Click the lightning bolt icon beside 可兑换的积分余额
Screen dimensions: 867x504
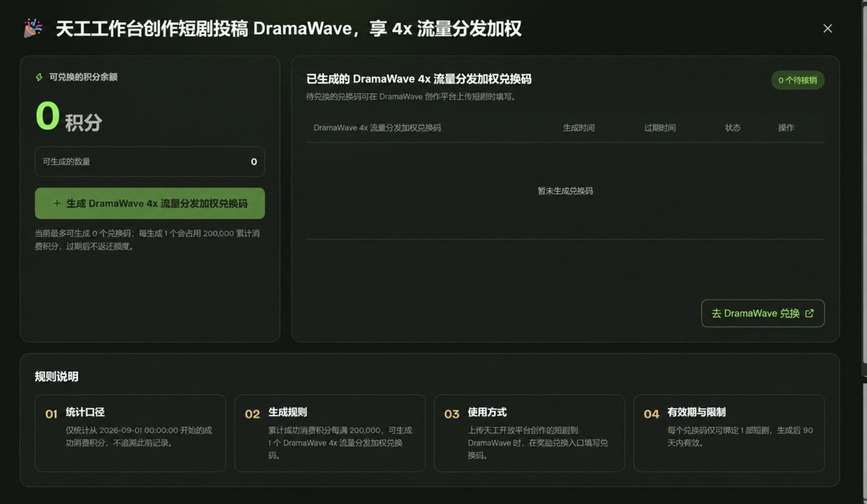pyautogui.click(x=39, y=77)
